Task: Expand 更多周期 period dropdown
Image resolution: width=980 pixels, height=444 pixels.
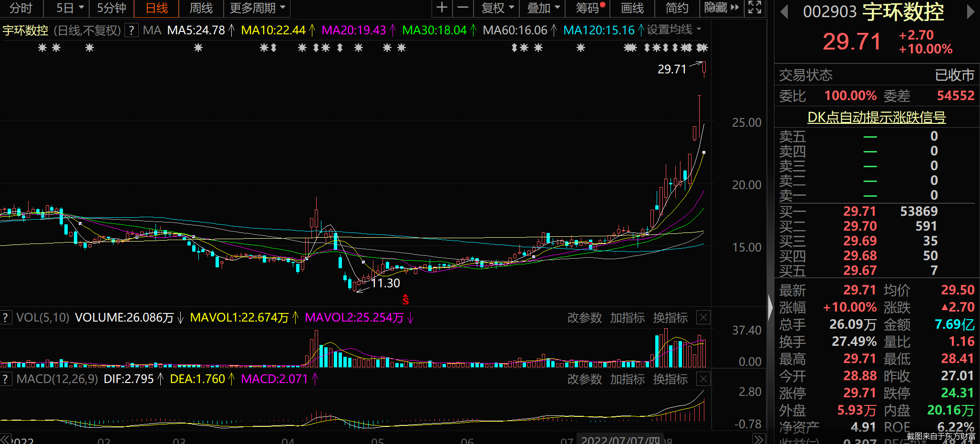Action: 258,8
